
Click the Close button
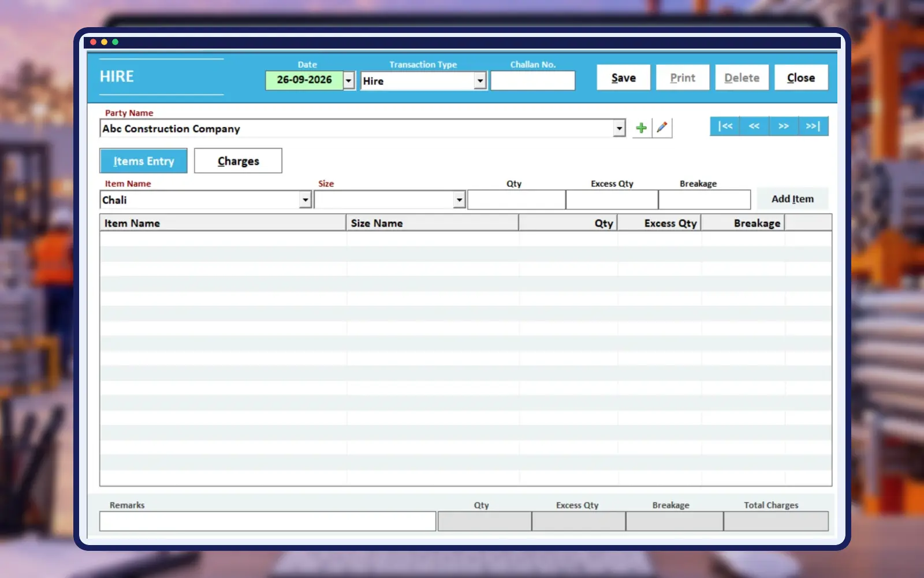click(801, 77)
